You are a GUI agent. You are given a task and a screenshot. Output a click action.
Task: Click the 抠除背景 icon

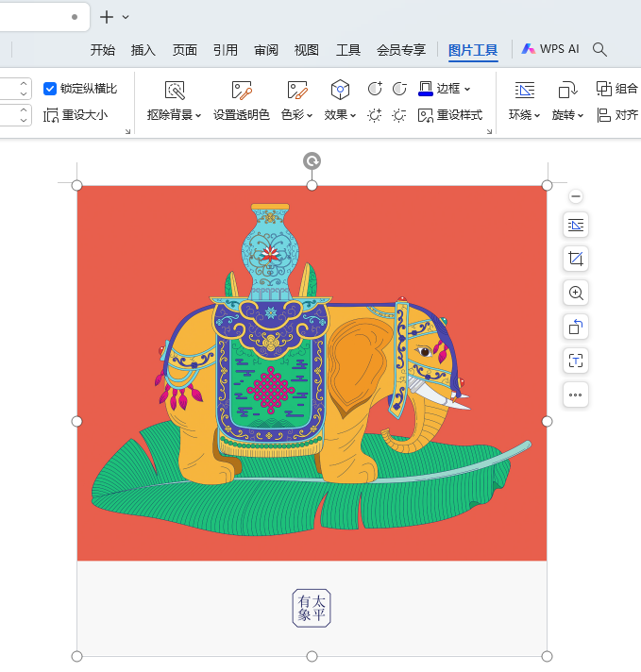coord(175,91)
